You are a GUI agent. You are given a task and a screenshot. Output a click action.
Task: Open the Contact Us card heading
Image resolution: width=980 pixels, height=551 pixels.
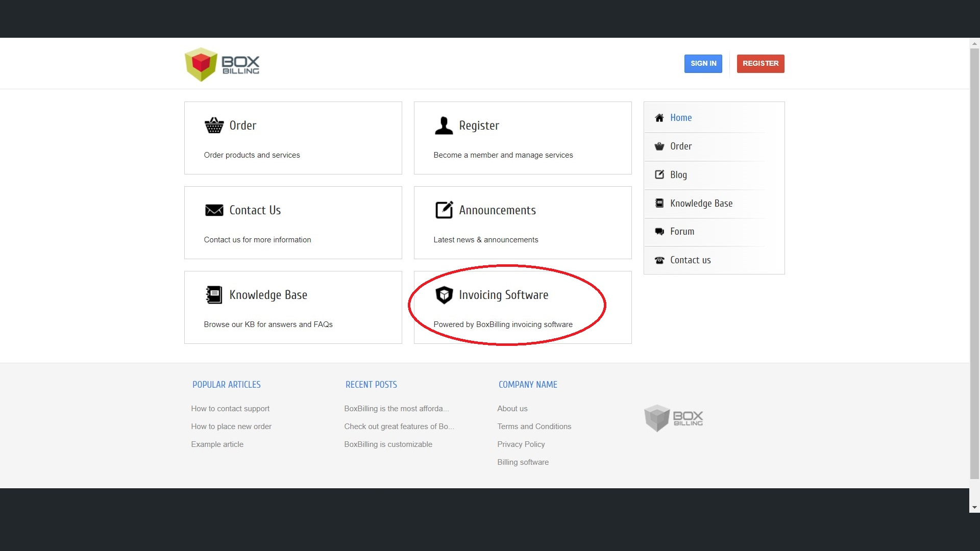pyautogui.click(x=255, y=210)
